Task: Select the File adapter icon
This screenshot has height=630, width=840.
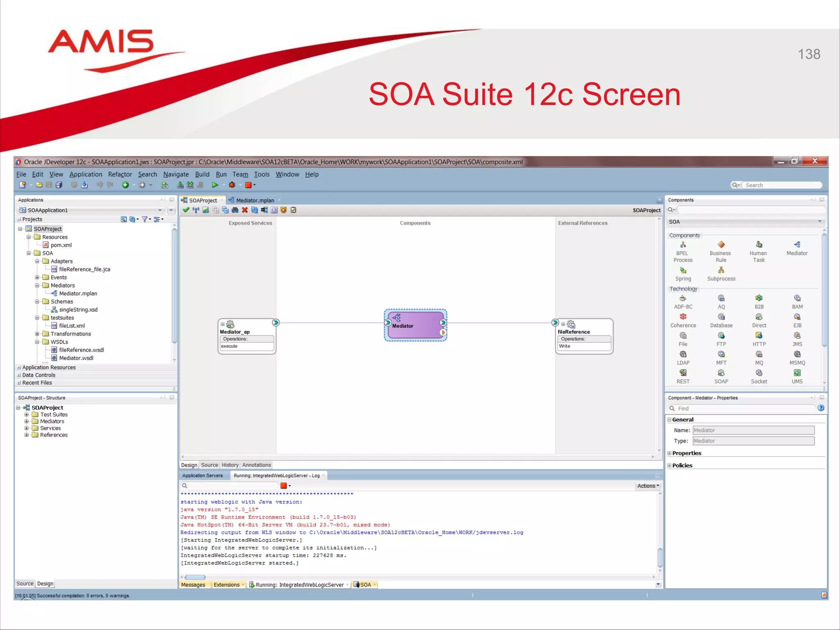Action: [683, 336]
